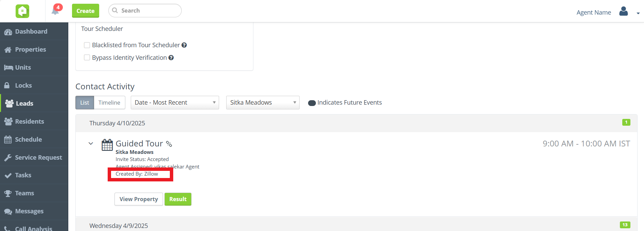Enable Blacklisted from Tour Scheduler checkbox

pyautogui.click(x=87, y=45)
